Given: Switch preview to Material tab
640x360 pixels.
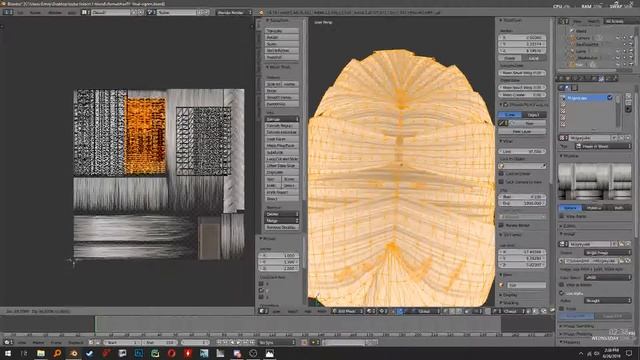Looking at the screenshot, I should [x=594, y=208].
